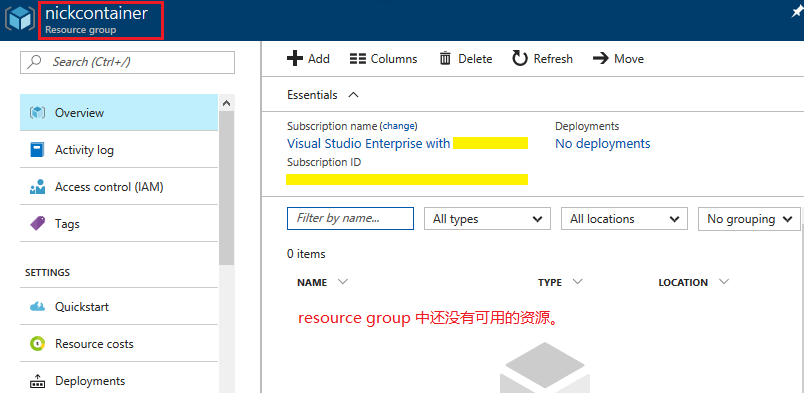The image size is (804, 393).
Task: Click the resource group cube icon in header
Action: coord(21,19)
